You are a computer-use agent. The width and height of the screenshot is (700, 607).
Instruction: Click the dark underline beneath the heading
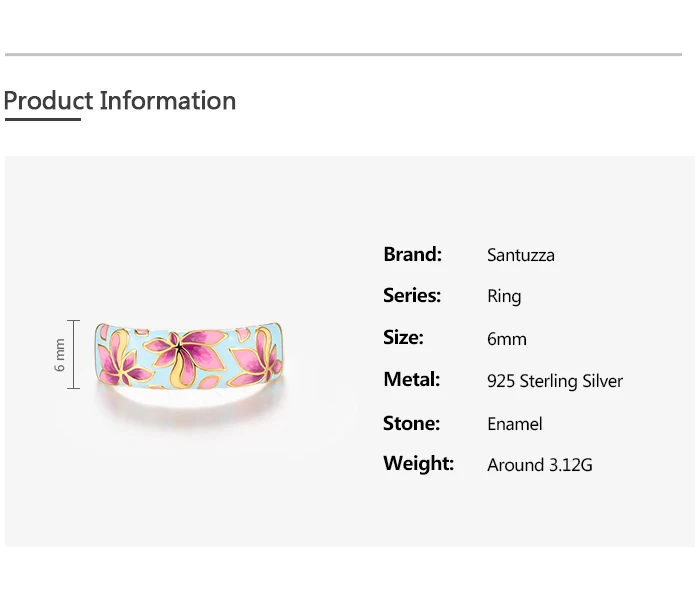[x=42, y=120]
